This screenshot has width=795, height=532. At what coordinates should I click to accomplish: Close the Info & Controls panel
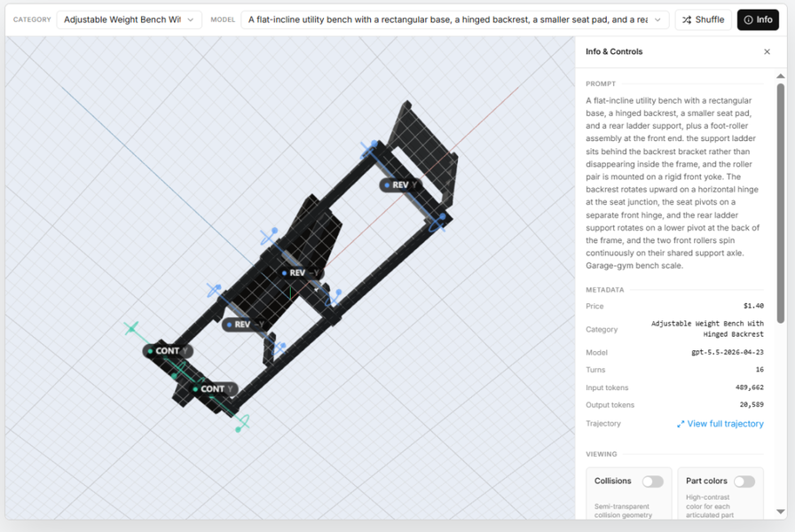click(767, 51)
